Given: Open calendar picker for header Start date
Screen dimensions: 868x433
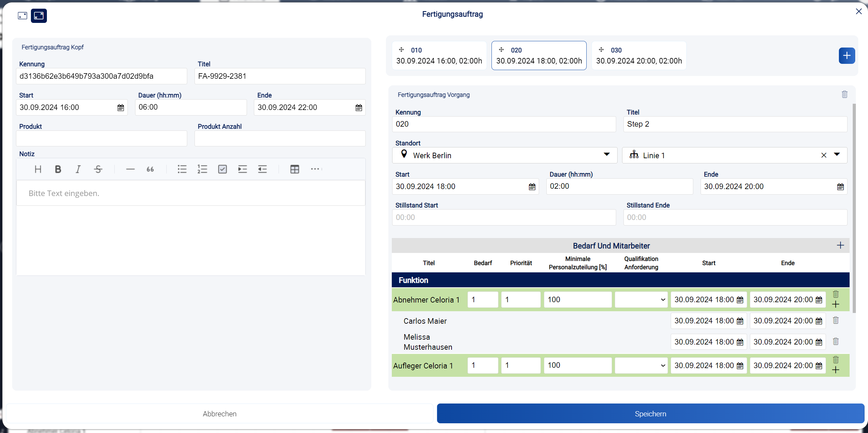Looking at the screenshot, I should pyautogui.click(x=121, y=108).
